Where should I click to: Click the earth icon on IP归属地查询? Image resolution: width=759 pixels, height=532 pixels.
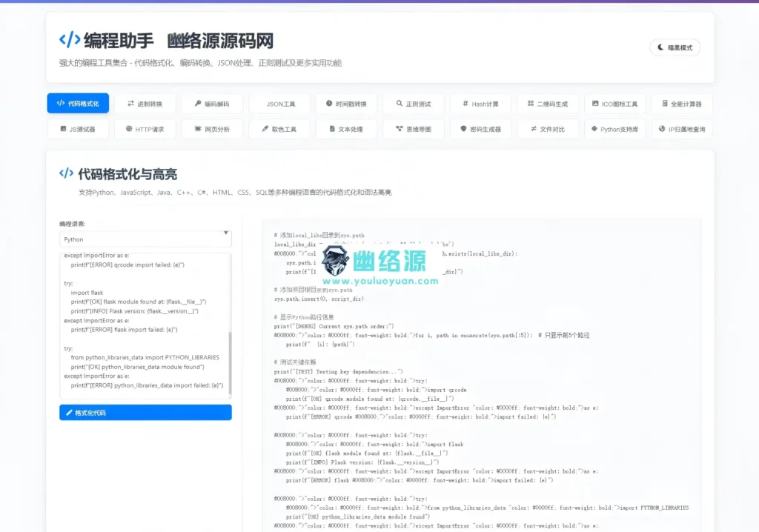(x=662, y=129)
